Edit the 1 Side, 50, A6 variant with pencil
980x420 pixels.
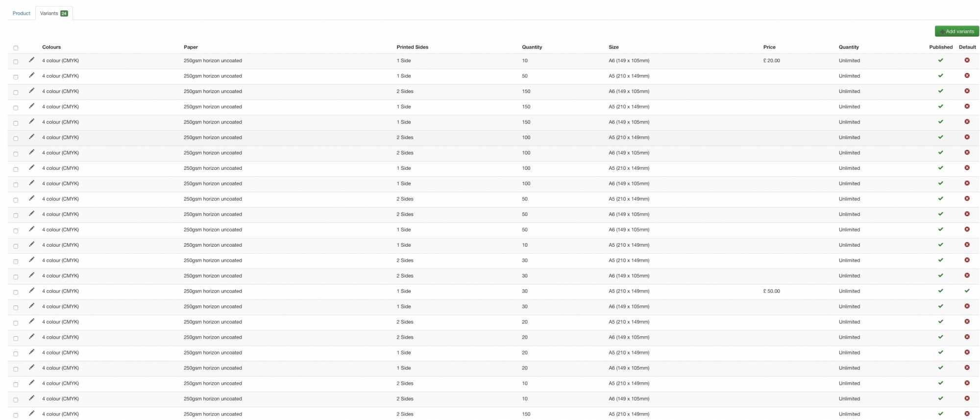click(x=31, y=229)
